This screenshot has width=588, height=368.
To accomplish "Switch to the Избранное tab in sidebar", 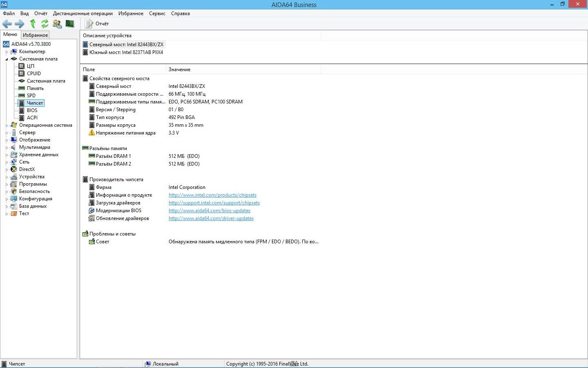I will pos(35,35).
